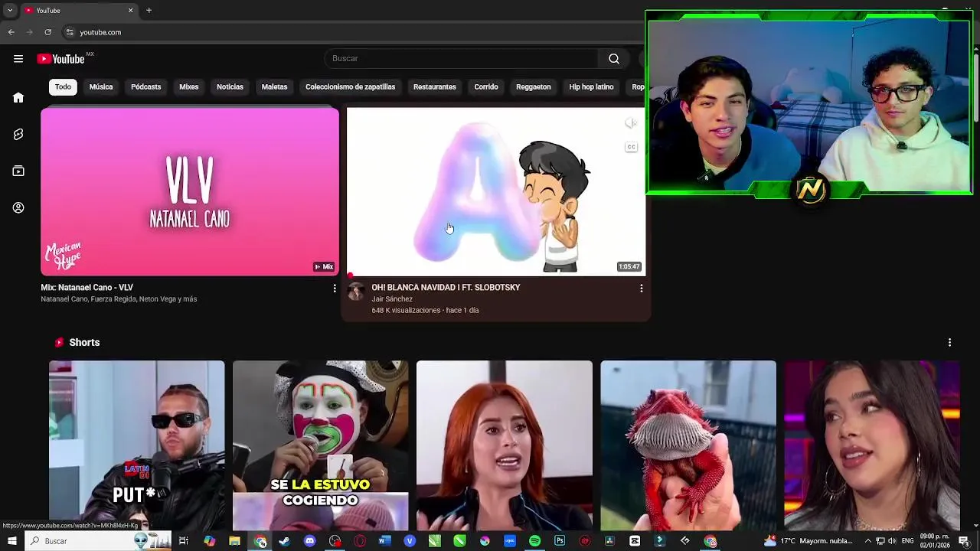Viewport: 980px width, 551px height.
Task: Open the You profile sidebar icon
Action: point(18,207)
